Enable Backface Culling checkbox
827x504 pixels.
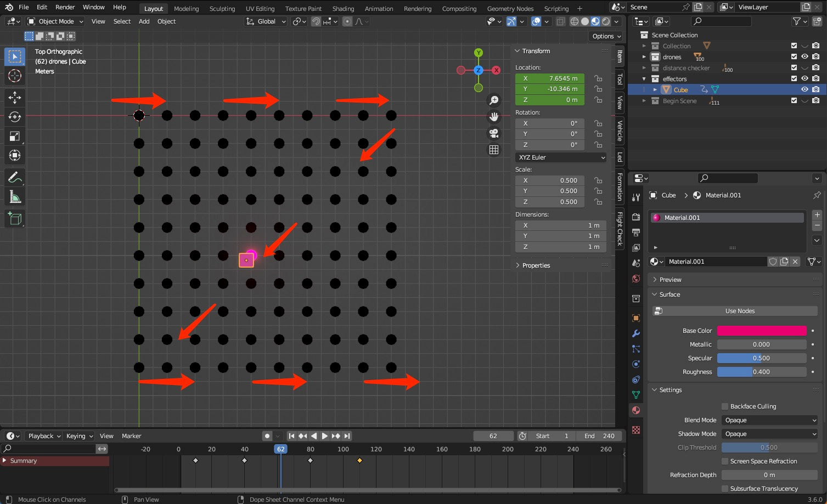tap(725, 406)
